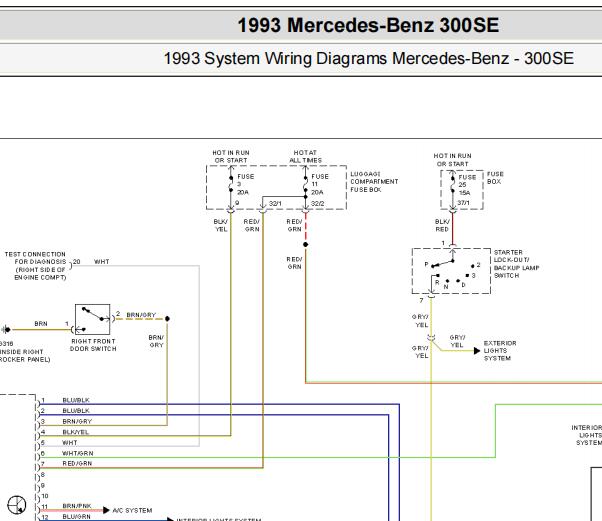Screen dimensions: 602x521
Task: Click the splice dot on dashed RED/GRN wire
Action: pos(306,244)
